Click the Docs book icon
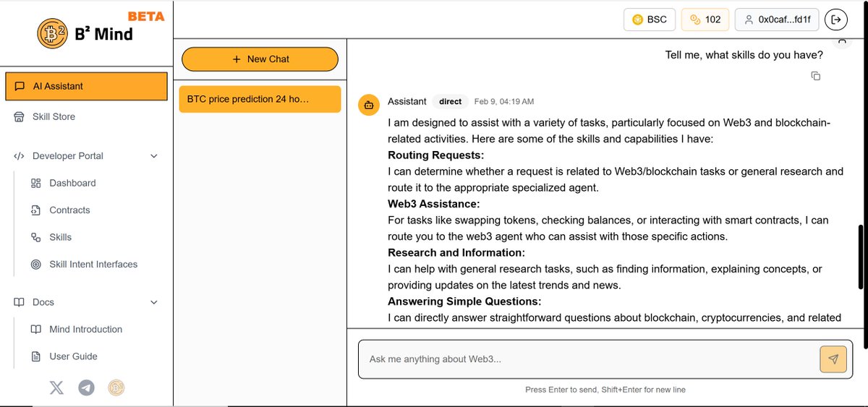The width and height of the screenshot is (868, 407). (x=19, y=302)
